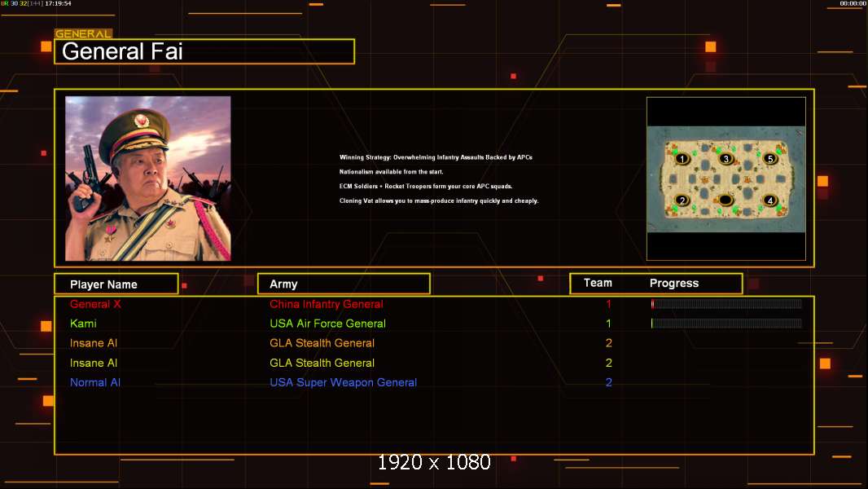Click USA Air Force General entry
Image resolution: width=868 pixels, height=489 pixels.
tap(327, 324)
